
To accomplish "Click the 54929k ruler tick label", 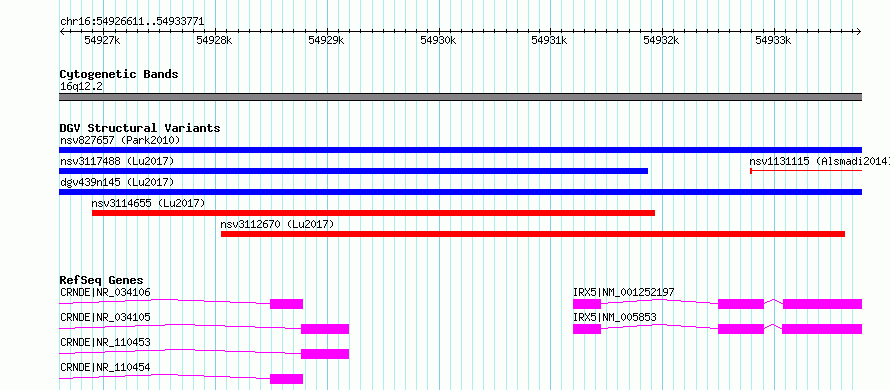I will (x=326, y=40).
